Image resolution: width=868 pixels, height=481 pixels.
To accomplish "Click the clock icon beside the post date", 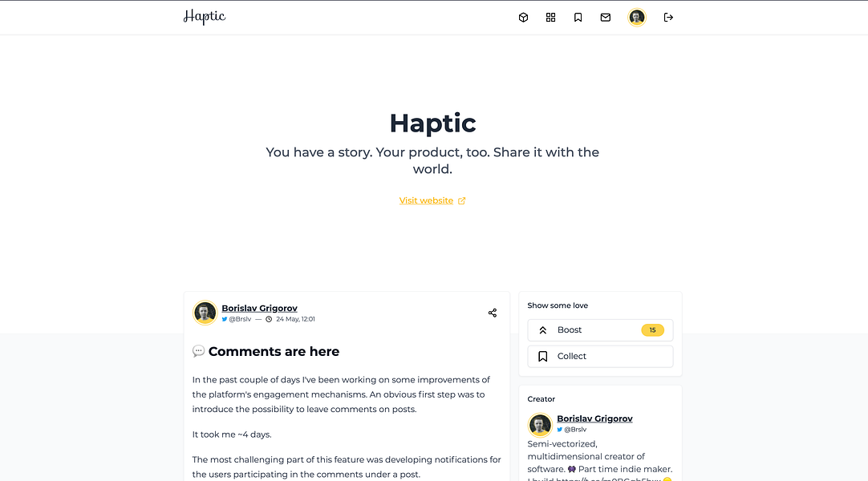I will pyautogui.click(x=269, y=319).
